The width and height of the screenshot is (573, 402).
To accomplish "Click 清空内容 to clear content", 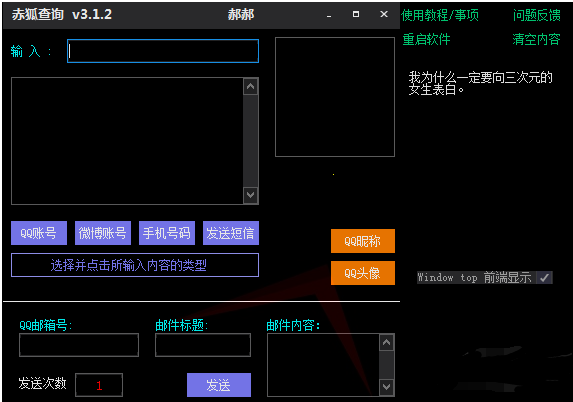I will [536, 39].
